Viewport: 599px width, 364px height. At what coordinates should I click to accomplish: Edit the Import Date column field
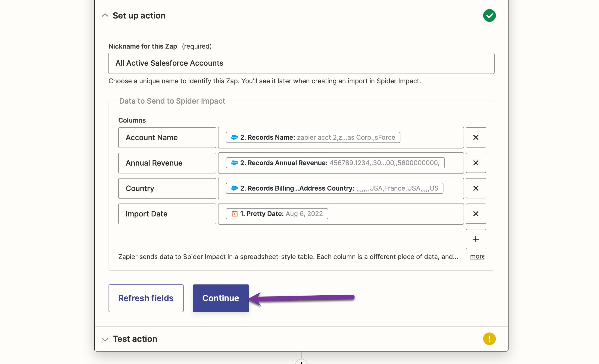167,214
